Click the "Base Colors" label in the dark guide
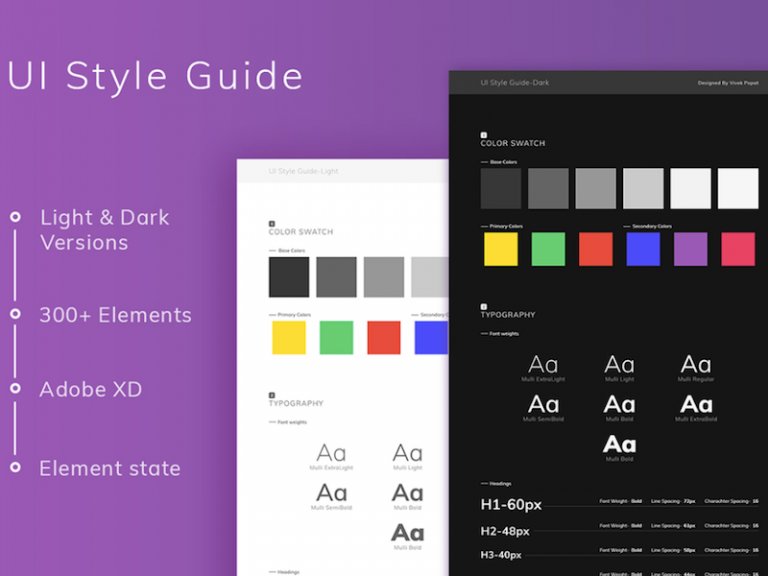Screen dimensions: 768x576 [x=504, y=162]
